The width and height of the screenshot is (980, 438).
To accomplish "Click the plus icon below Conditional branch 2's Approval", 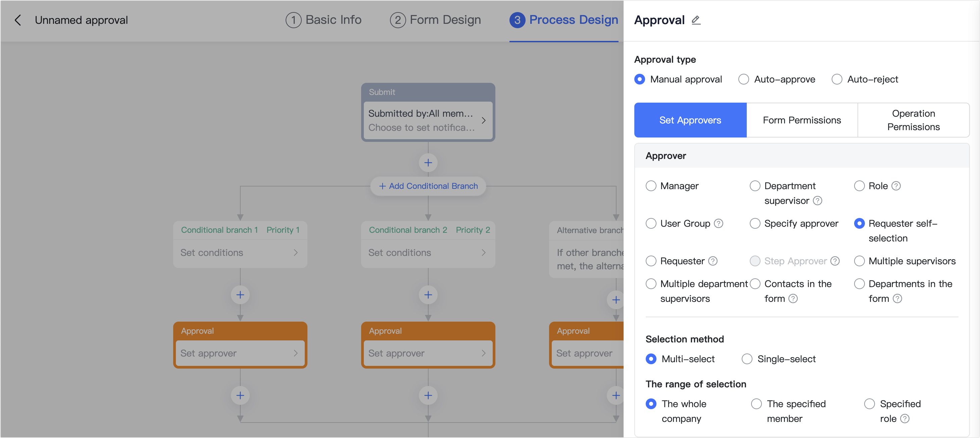I will click(428, 395).
